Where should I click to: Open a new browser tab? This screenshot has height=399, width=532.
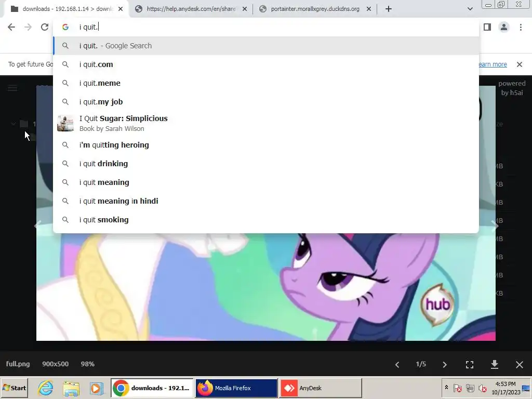tap(389, 9)
